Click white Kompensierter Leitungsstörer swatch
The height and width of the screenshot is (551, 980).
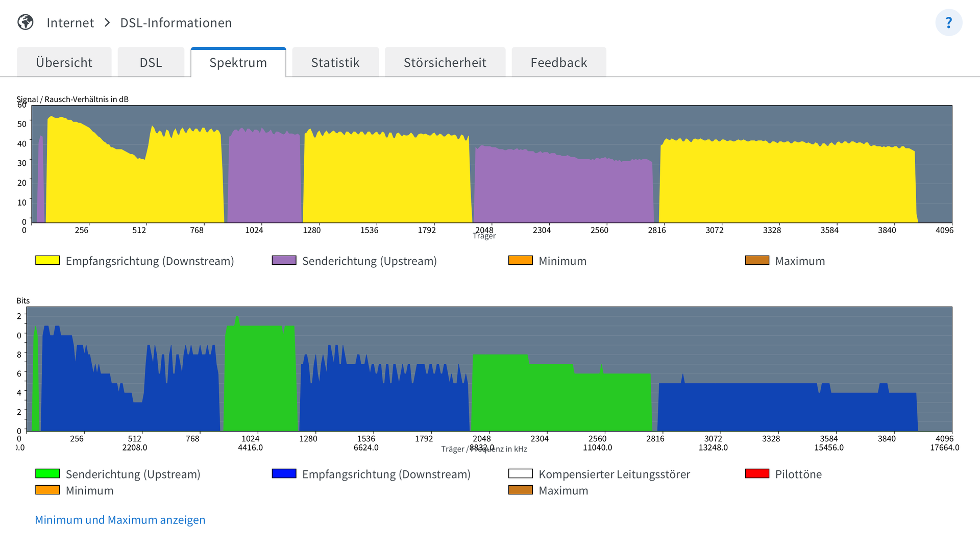(520, 473)
